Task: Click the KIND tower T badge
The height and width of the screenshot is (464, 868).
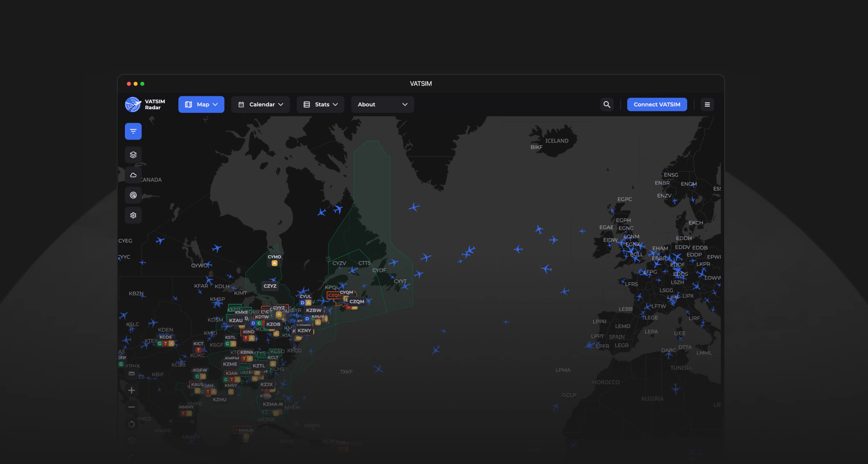Action: point(246,338)
